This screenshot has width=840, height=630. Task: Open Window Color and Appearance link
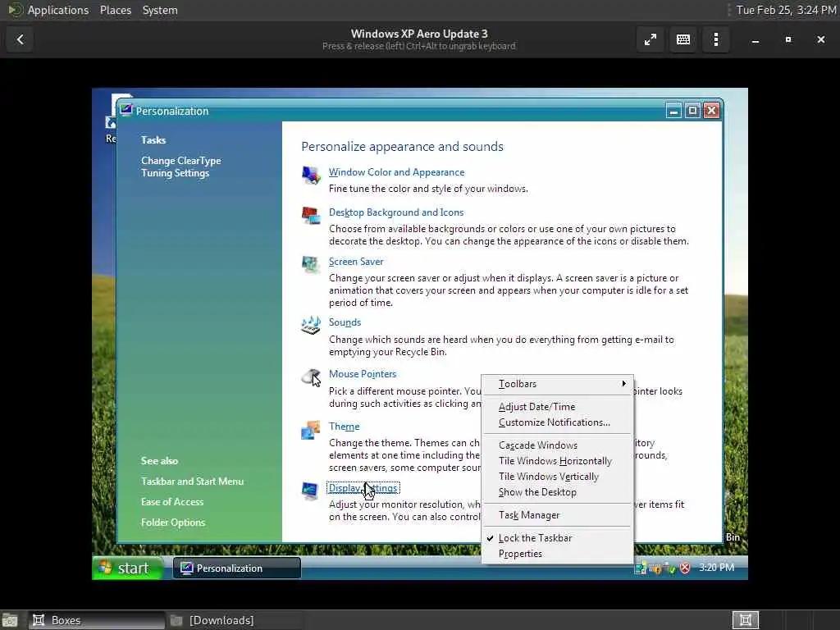[396, 172]
